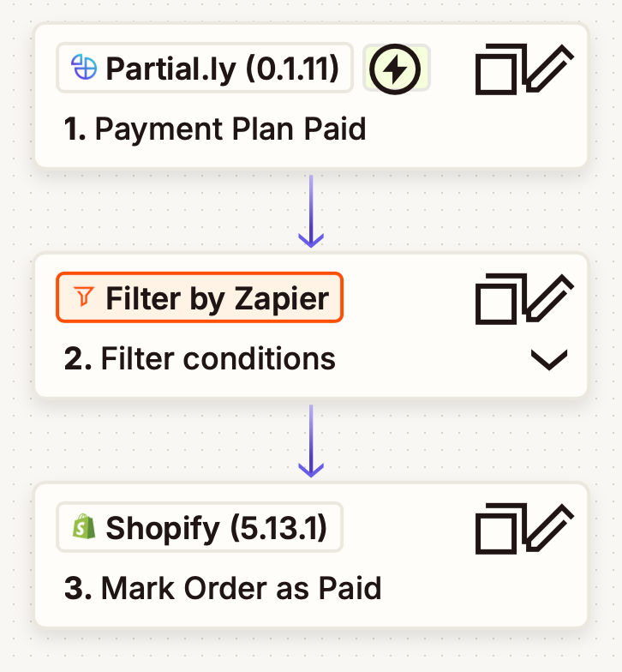Click the Shopify bag logo icon
This screenshot has width=622, height=672.
[x=84, y=527]
